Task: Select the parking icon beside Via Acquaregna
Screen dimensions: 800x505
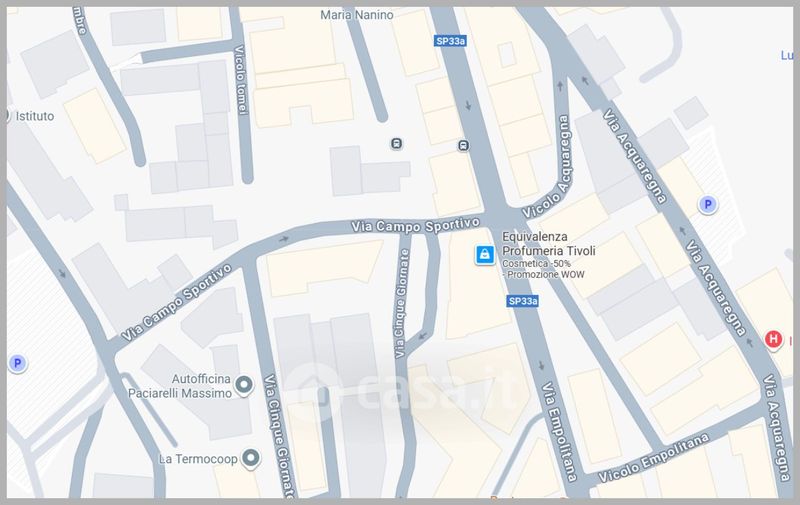Action: coord(708,205)
